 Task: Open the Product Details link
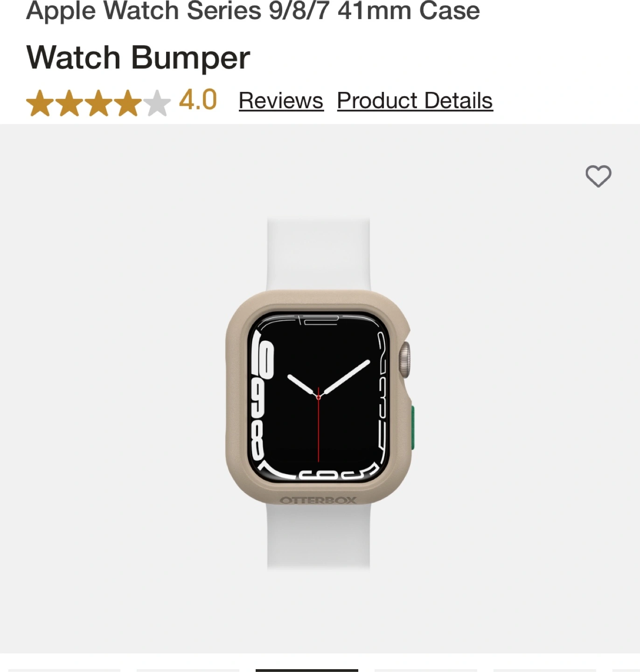tap(415, 101)
